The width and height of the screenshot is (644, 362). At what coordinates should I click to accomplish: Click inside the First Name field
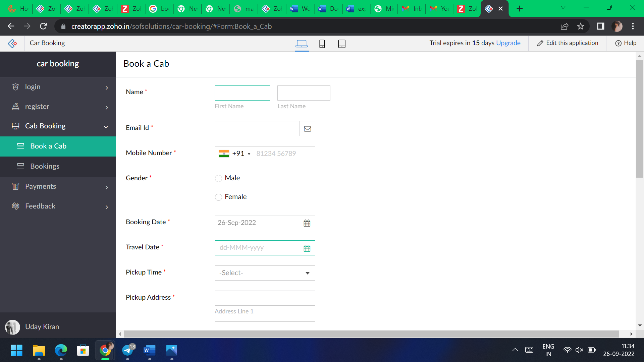pos(242,93)
